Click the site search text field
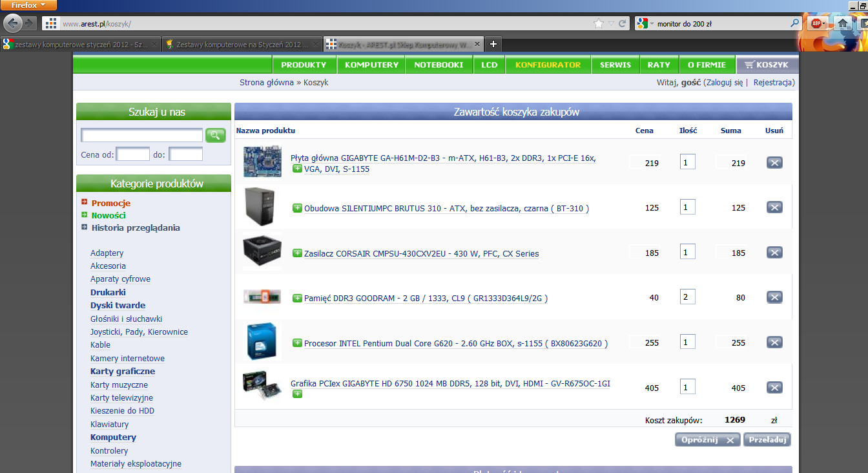Viewport: 868px width, 473px height. 142,135
